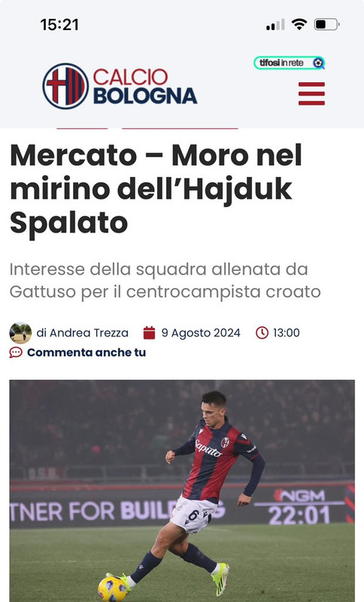Tap the cellular signal bars icon
Viewport: 364px width, 602px height.
[275, 25]
